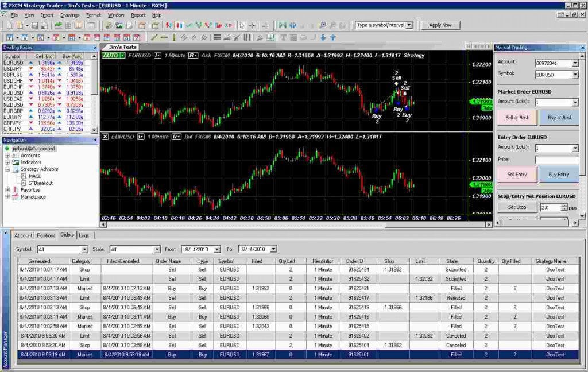The height and width of the screenshot is (372, 588).
Task: Click the grid icon in drawing toolbar
Action: pos(270,37)
